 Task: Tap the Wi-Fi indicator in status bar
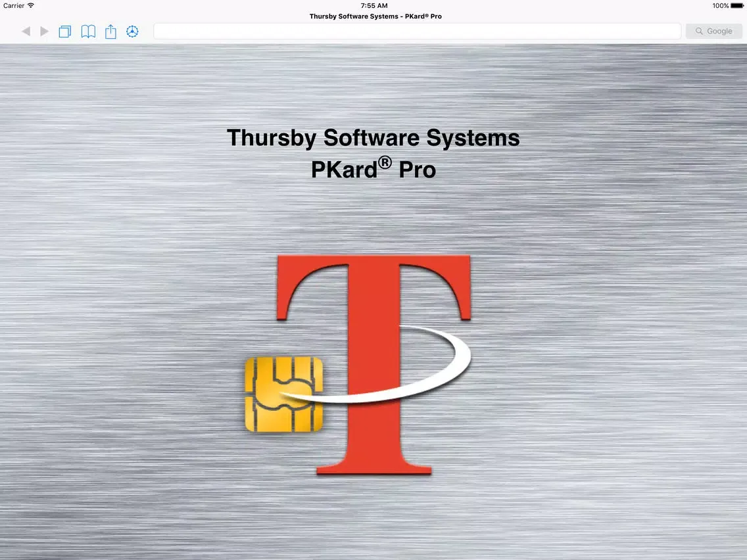coord(31,6)
